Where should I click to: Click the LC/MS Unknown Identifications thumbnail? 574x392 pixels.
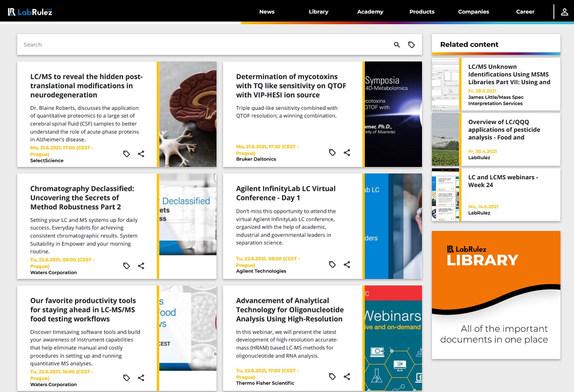(x=445, y=84)
